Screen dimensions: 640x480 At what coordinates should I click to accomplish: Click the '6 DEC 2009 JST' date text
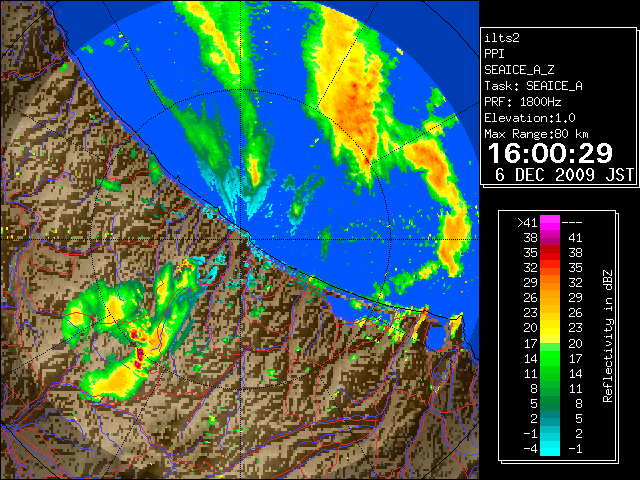[564, 175]
